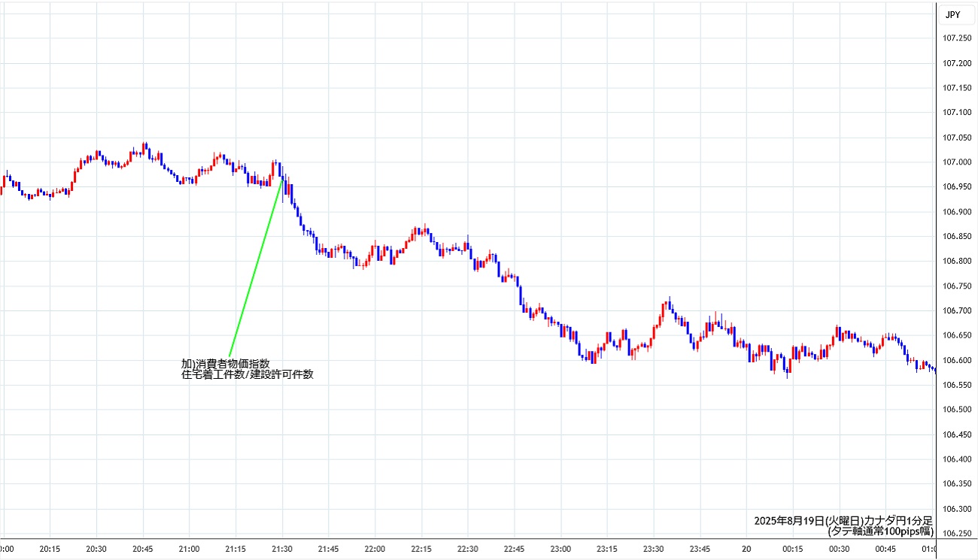The width and height of the screenshot is (978, 560).
Task: Click the タテ軸通常100pips幅 note
Action: [x=881, y=531]
